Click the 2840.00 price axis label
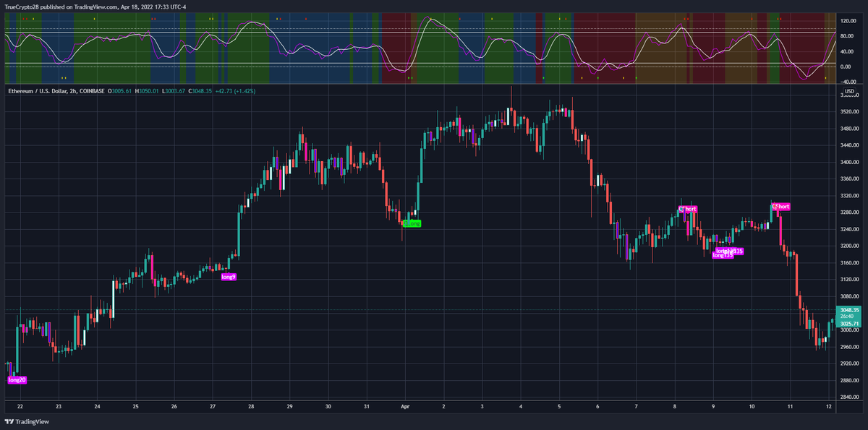Screen dimensions: 868x430 click(849, 396)
